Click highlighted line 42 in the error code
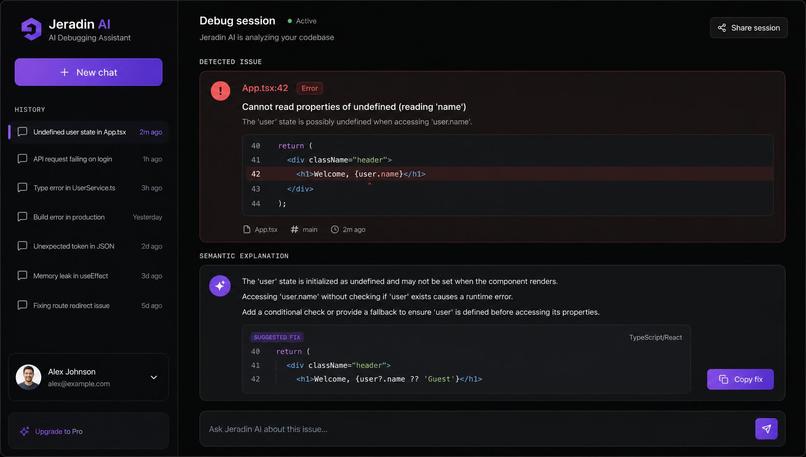The height and width of the screenshot is (457, 806). [x=508, y=174]
